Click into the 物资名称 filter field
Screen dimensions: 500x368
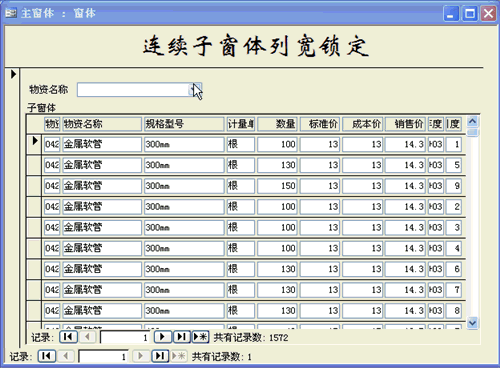tap(134, 90)
